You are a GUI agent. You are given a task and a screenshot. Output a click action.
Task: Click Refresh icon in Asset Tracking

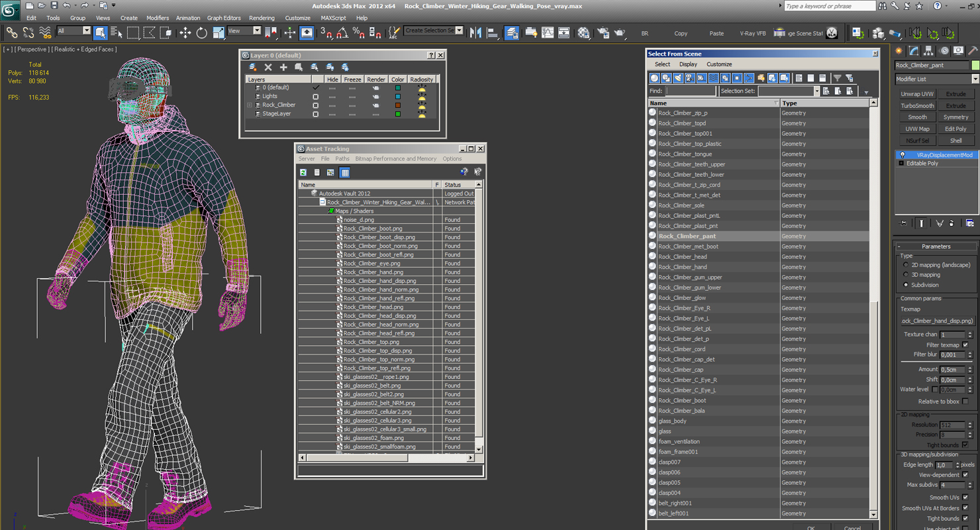(x=303, y=172)
